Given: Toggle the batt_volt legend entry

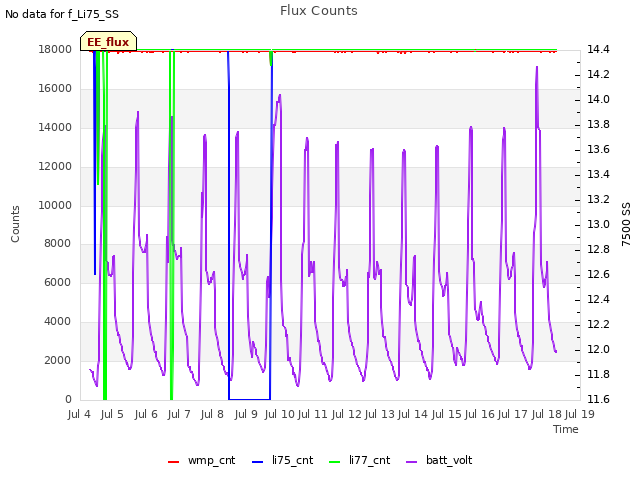Looking at the screenshot, I should pyautogui.click(x=439, y=460).
